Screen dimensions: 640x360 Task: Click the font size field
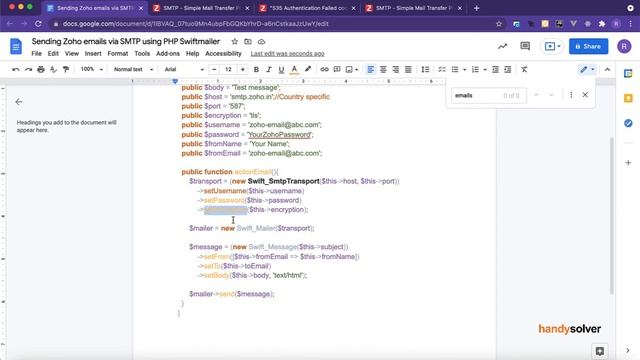(x=229, y=70)
